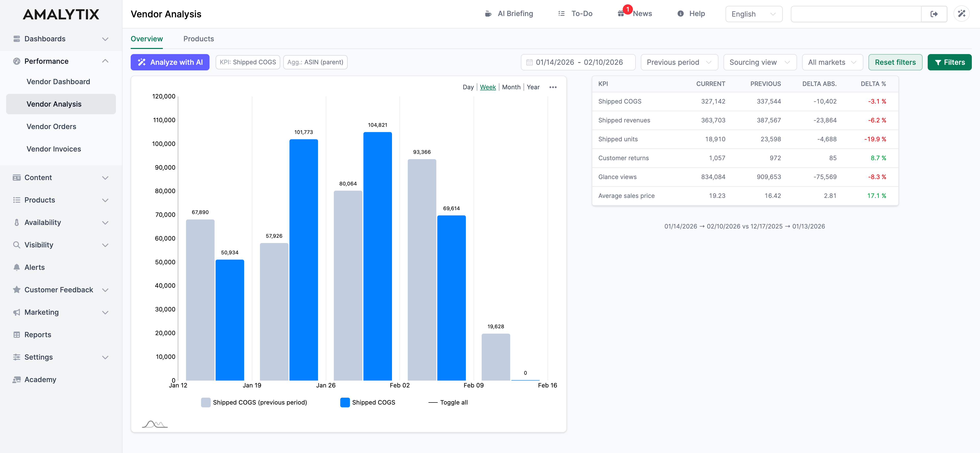Click the Reset filters button
The image size is (980, 453).
coord(895,62)
